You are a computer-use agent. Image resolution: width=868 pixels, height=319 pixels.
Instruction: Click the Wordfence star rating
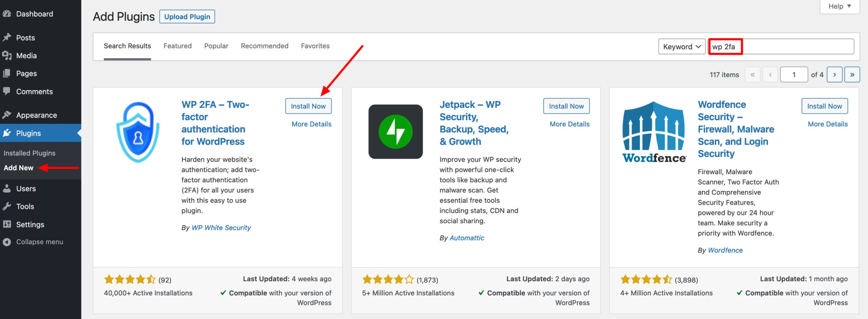click(x=646, y=279)
